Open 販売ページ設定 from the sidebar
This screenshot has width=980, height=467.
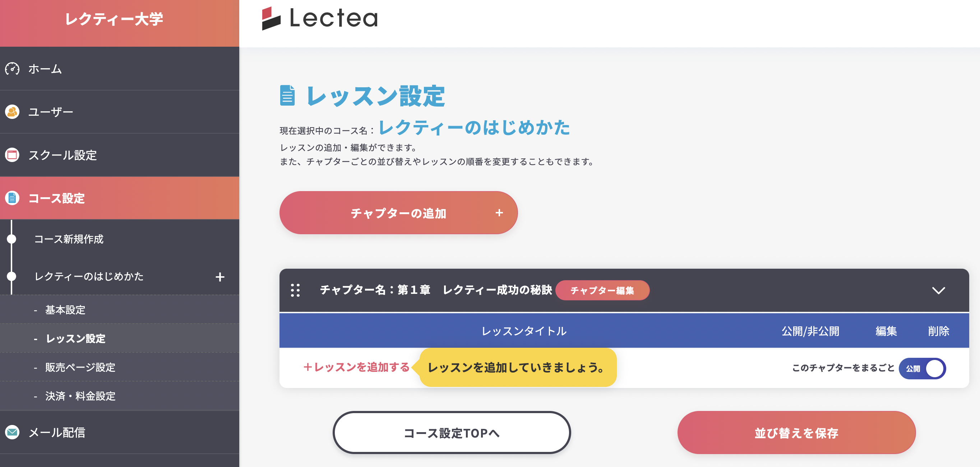pyautogui.click(x=81, y=367)
